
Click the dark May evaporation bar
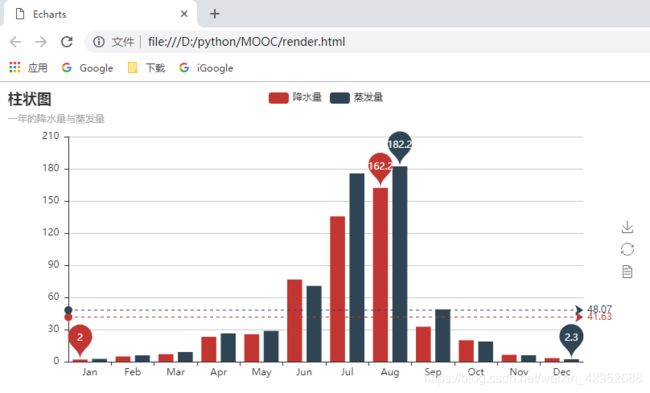click(271, 347)
